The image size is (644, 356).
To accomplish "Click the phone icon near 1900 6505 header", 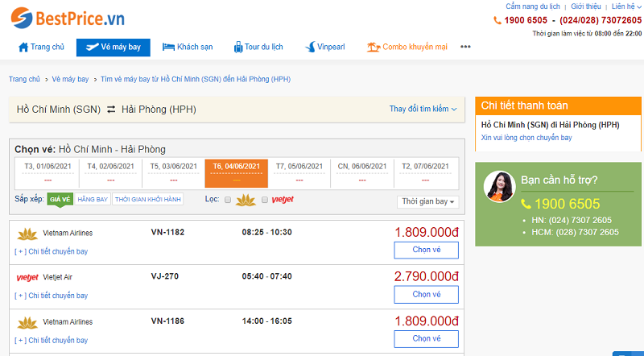I will pyautogui.click(x=497, y=20).
